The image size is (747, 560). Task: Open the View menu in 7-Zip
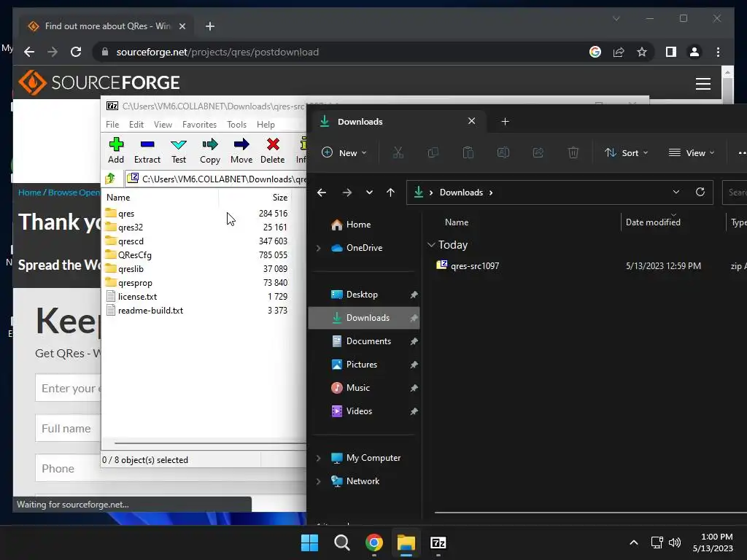pyautogui.click(x=163, y=124)
